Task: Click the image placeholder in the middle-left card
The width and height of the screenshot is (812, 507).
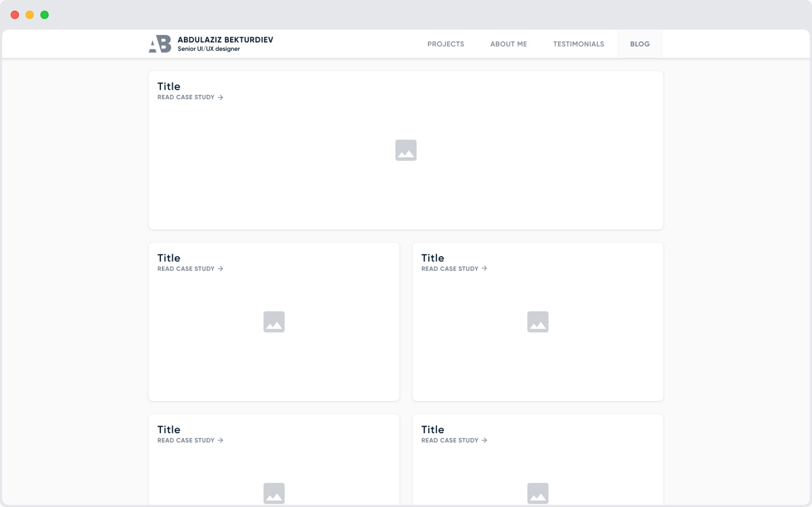Action: pos(274,322)
